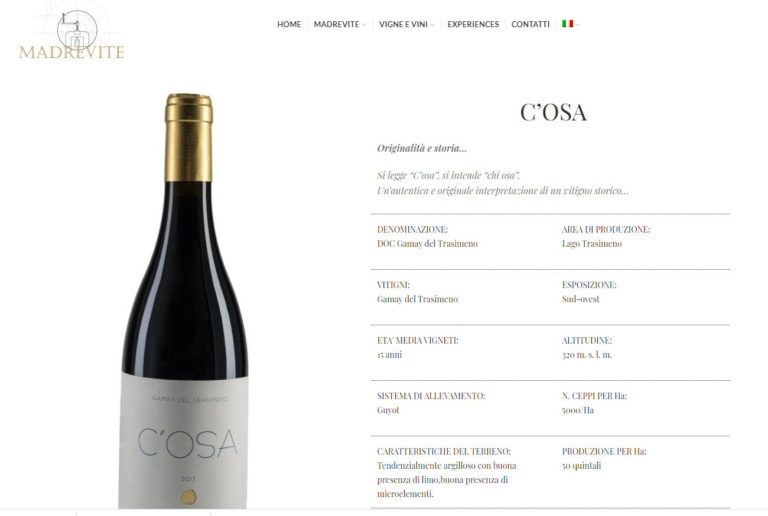
Task: Click the C'OSA wine bottle image
Action: 184,301
